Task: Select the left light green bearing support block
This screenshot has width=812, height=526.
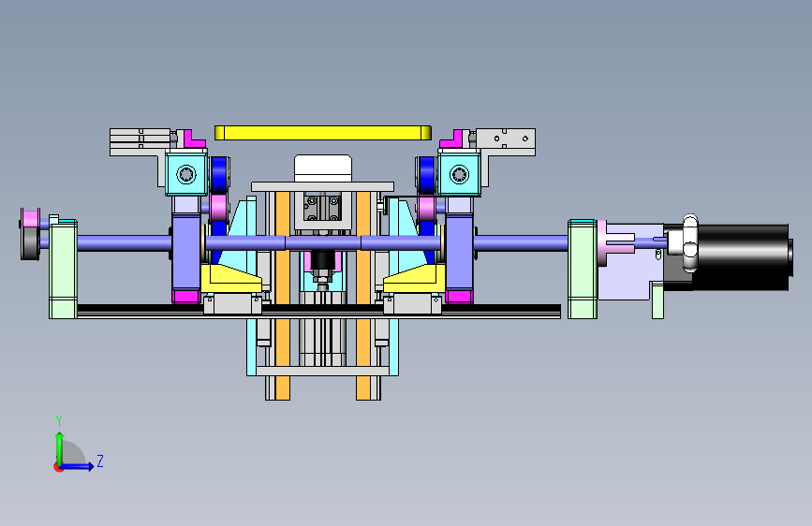Action: pos(63,269)
